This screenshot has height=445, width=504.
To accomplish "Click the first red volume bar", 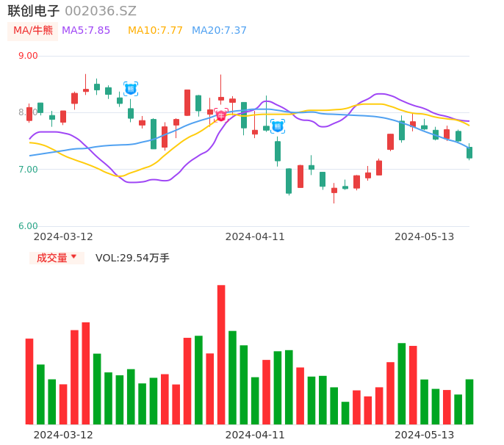I will point(29,381).
